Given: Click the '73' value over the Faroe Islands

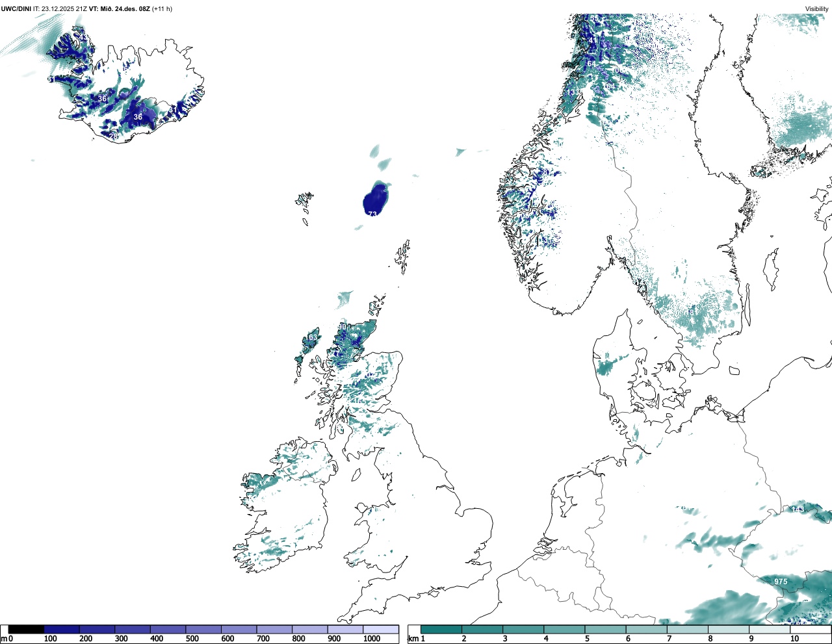Looking at the screenshot, I should (x=372, y=214).
